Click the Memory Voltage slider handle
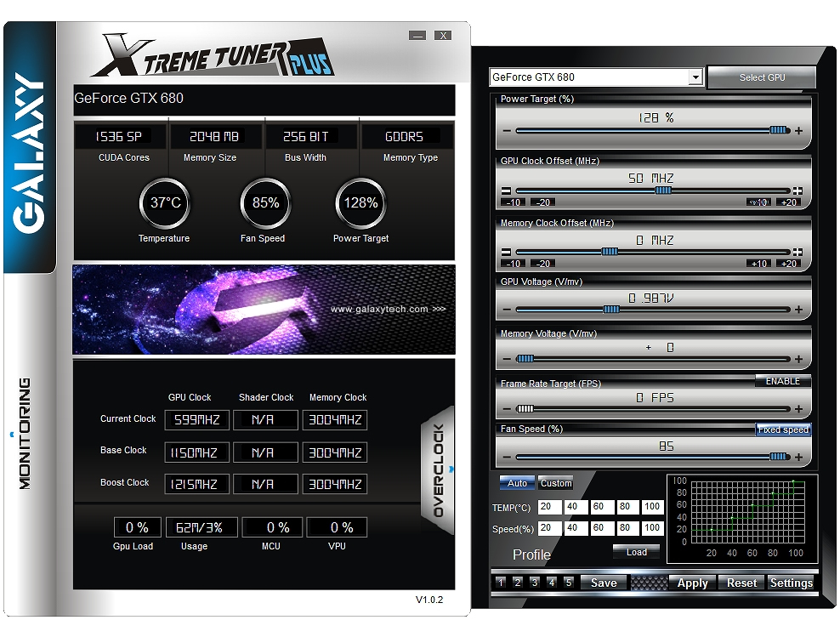 click(x=525, y=359)
